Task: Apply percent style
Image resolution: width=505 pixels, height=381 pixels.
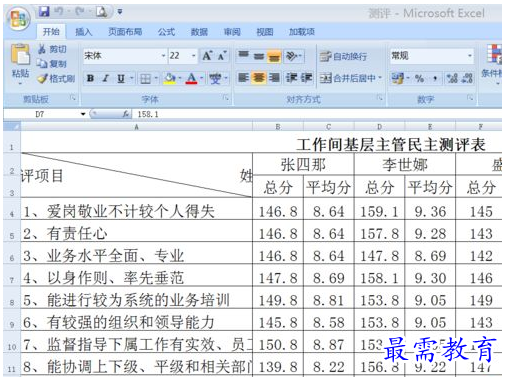Action: coord(419,79)
